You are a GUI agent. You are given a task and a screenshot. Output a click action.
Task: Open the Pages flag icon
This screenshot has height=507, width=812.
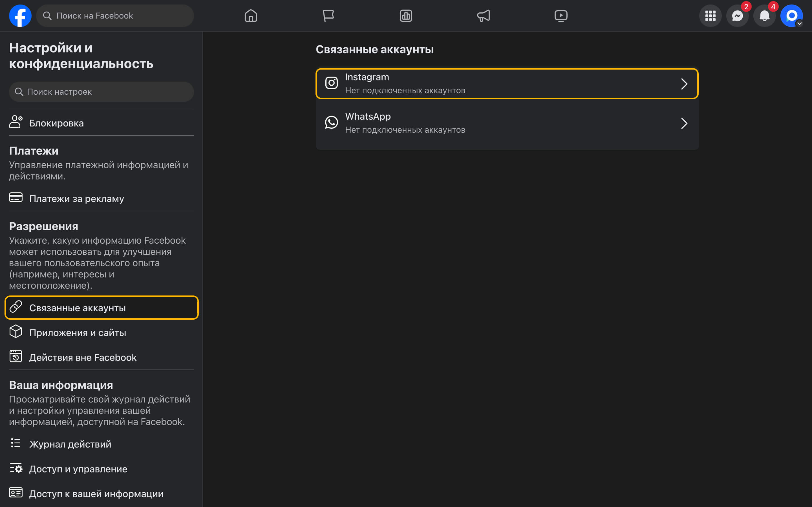(328, 16)
